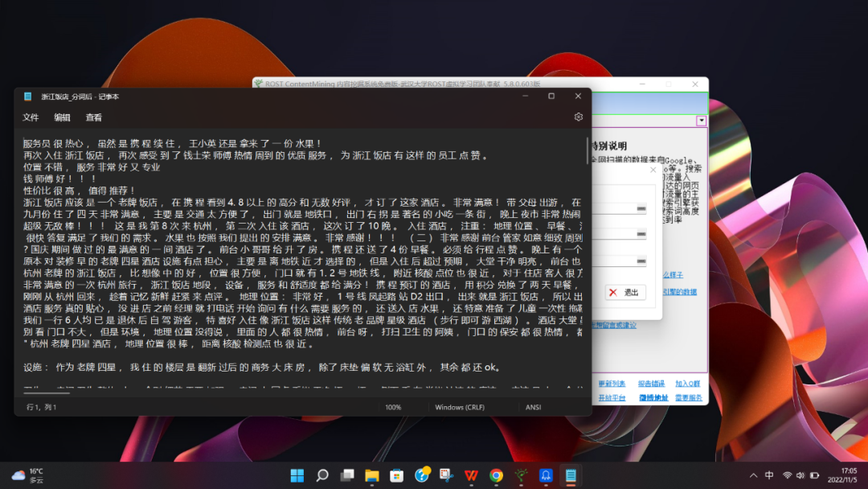Viewport: 868px width, 489px height.
Task: Open Snipping Tool from taskbar
Action: (446, 475)
